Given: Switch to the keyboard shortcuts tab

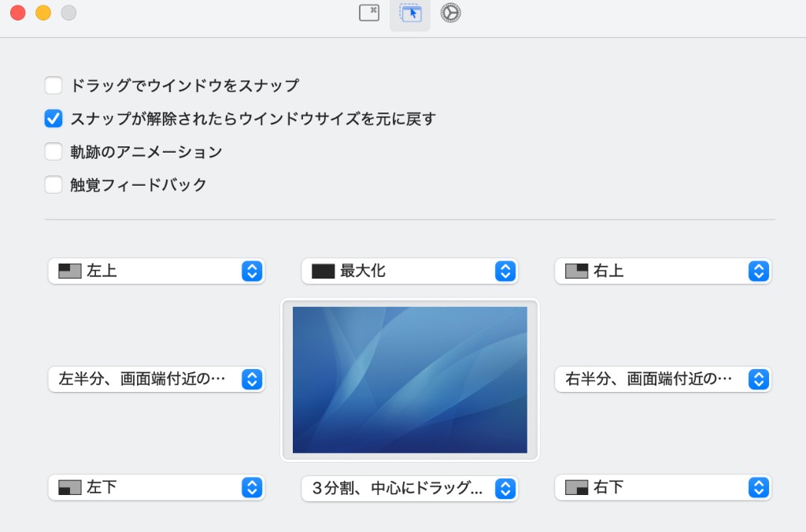Looking at the screenshot, I should [x=368, y=13].
